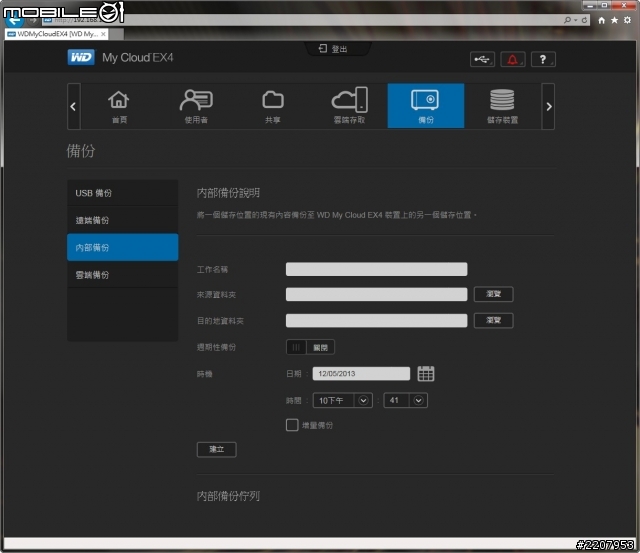Select the 雲端備份 cloud backup tab
Image resolution: width=640 pixels, height=553 pixels.
(122, 275)
